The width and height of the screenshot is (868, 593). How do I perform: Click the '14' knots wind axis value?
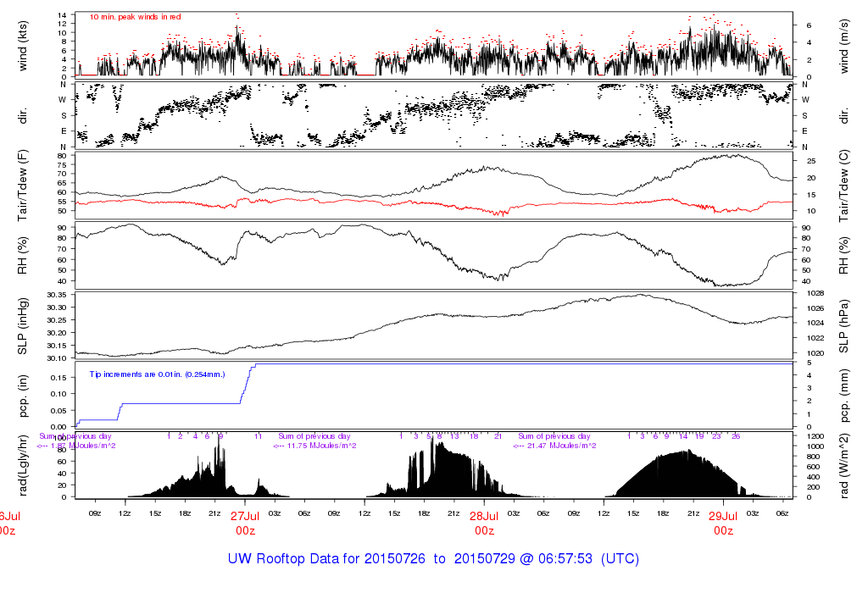(62, 15)
